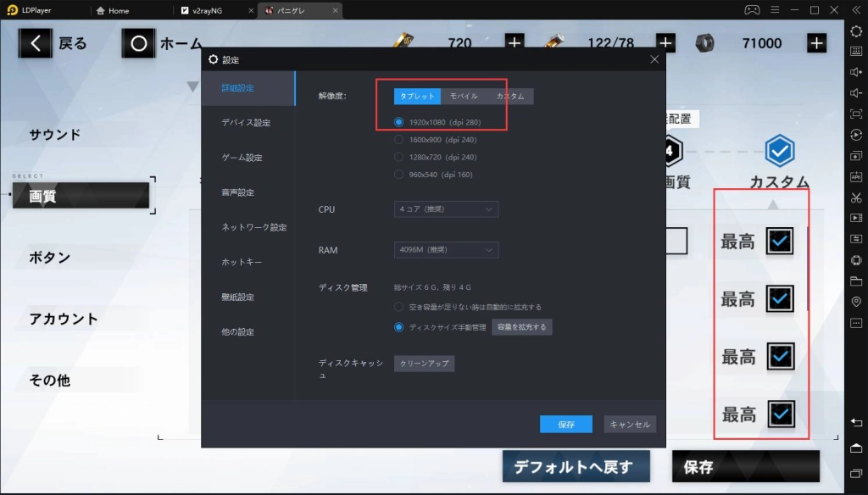Select サウンド in game settings menu

tap(55, 135)
